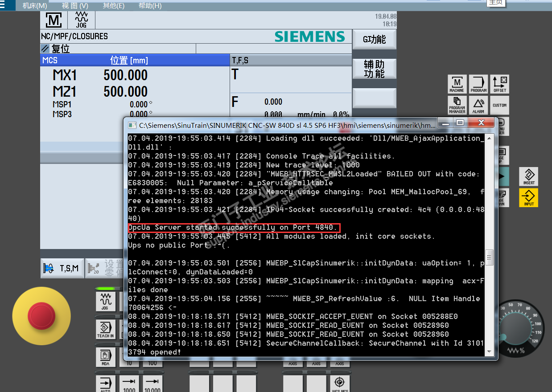Click the console window title bar path
Viewport: 552px width, 392px height.
pyautogui.click(x=287, y=126)
